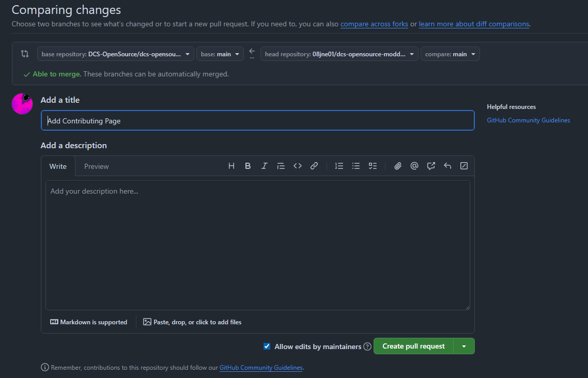The height and width of the screenshot is (378, 588).
Task: Open slash commands icon in toolbar
Action: tap(464, 166)
